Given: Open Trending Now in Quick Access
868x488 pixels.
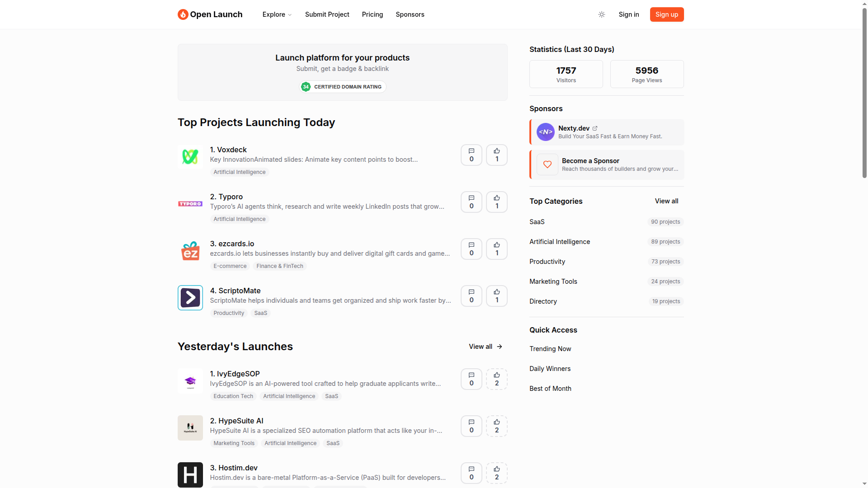Looking at the screenshot, I should pyautogui.click(x=550, y=349).
